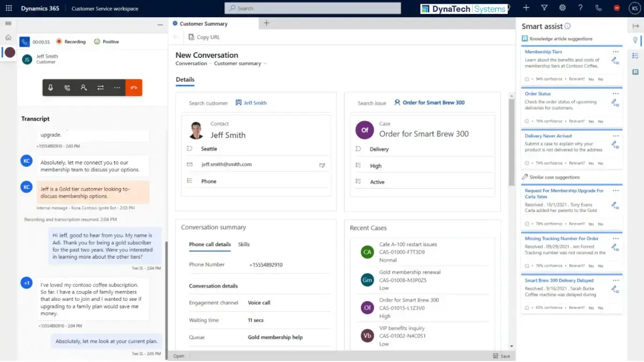Open the hamburger site map menu
644x362 pixels.
click(8, 23)
